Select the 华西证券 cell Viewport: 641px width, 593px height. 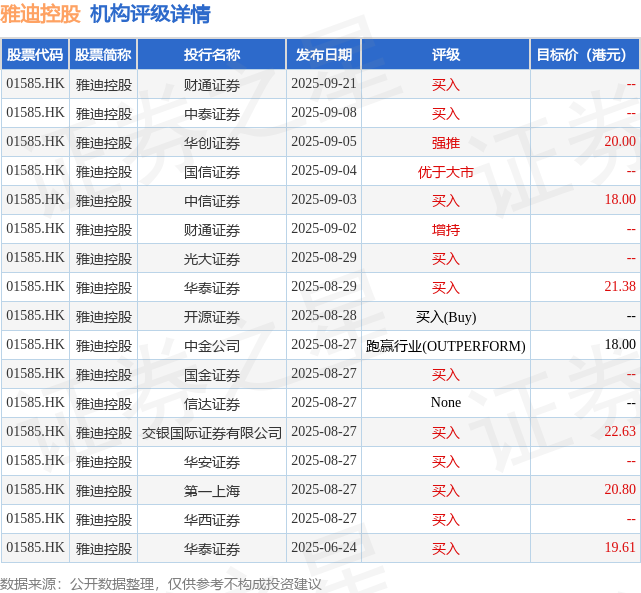point(212,519)
